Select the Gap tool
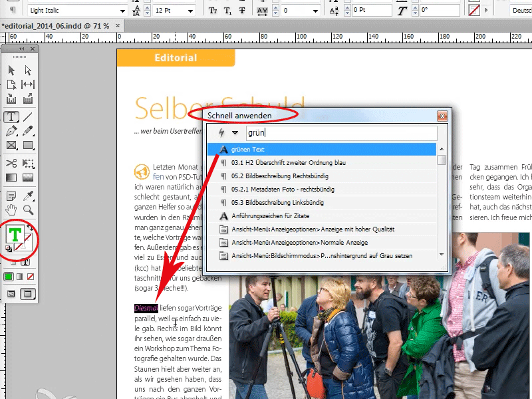The width and height of the screenshot is (532, 399). (28, 84)
